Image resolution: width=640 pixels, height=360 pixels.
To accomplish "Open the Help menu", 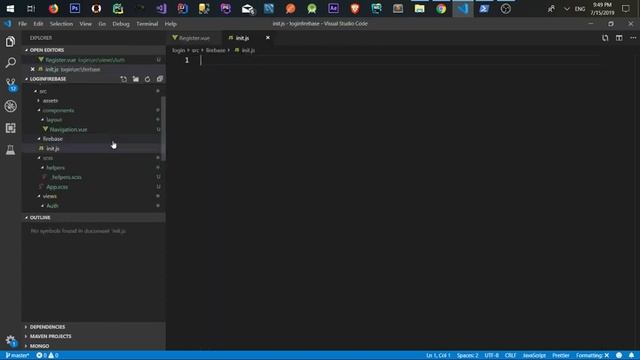I will click(x=171, y=24).
